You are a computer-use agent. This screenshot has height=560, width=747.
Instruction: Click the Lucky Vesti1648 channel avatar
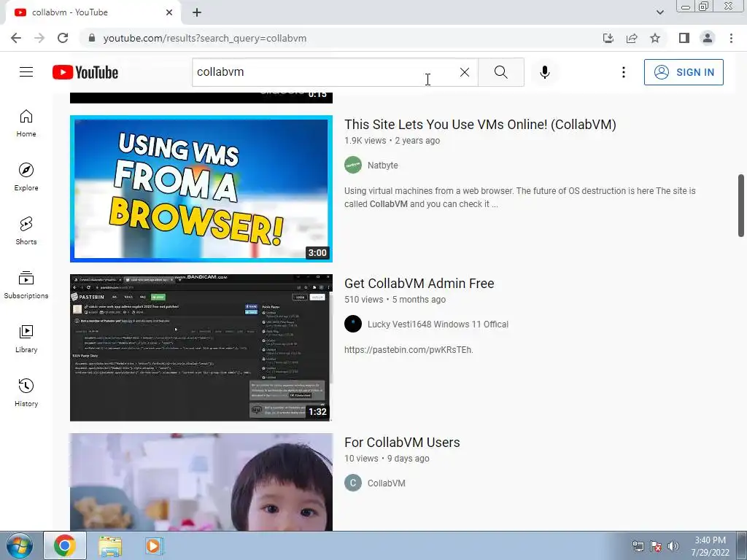pos(353,324)
